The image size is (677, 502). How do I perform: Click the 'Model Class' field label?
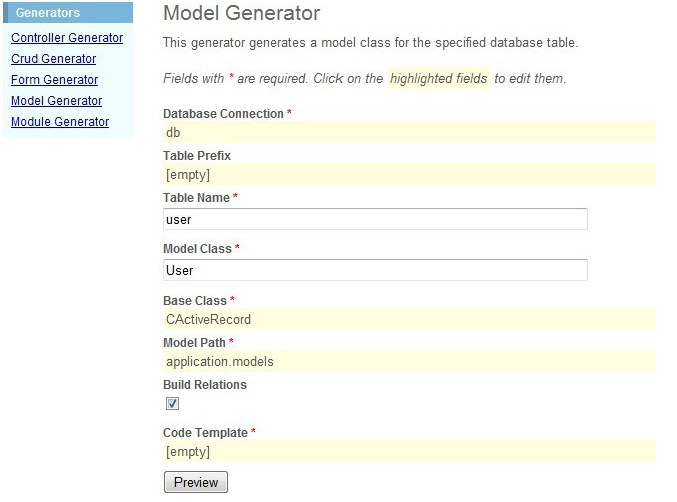pos(197,248)
